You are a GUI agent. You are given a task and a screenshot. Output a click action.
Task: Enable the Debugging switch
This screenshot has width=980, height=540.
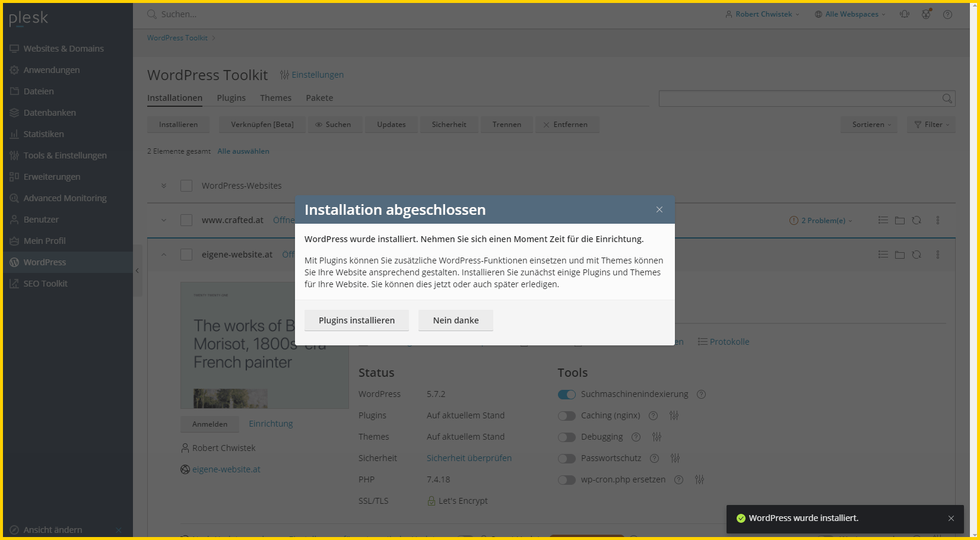[567, 437]
